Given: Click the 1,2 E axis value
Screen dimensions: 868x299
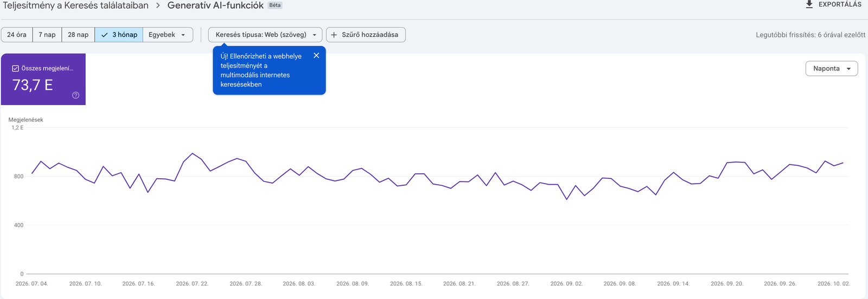Looking at the screenshot, I should 17,128.
